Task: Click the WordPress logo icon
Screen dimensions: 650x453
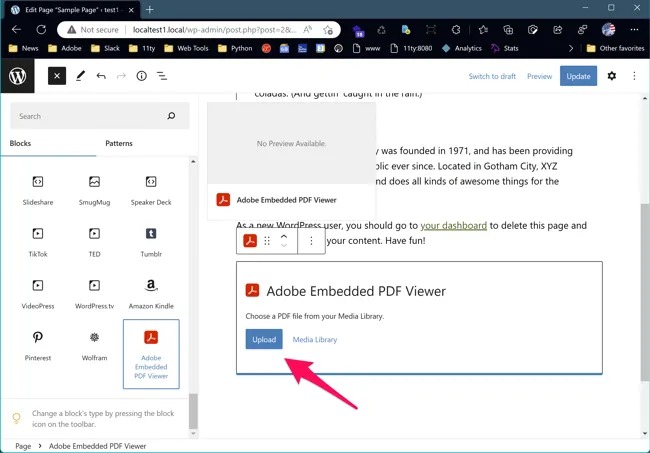Action: [x=18, y=76]
